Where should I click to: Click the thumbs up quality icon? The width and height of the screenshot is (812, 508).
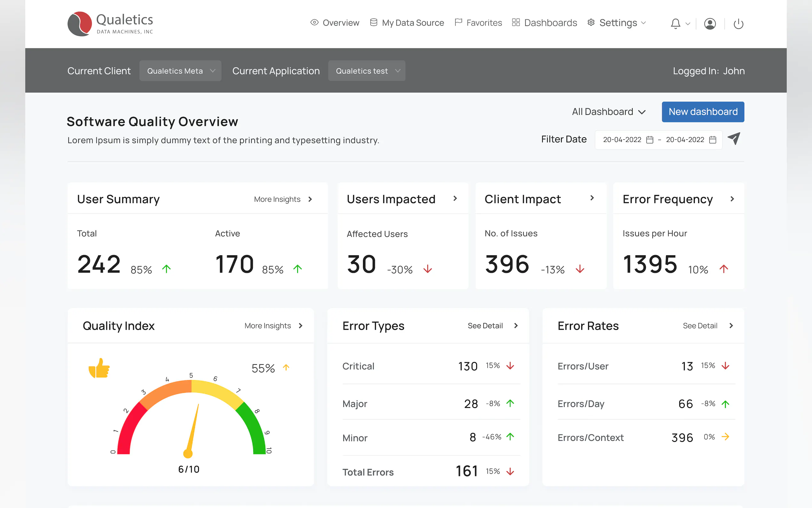pyautogui.click(x=99, y=368)
